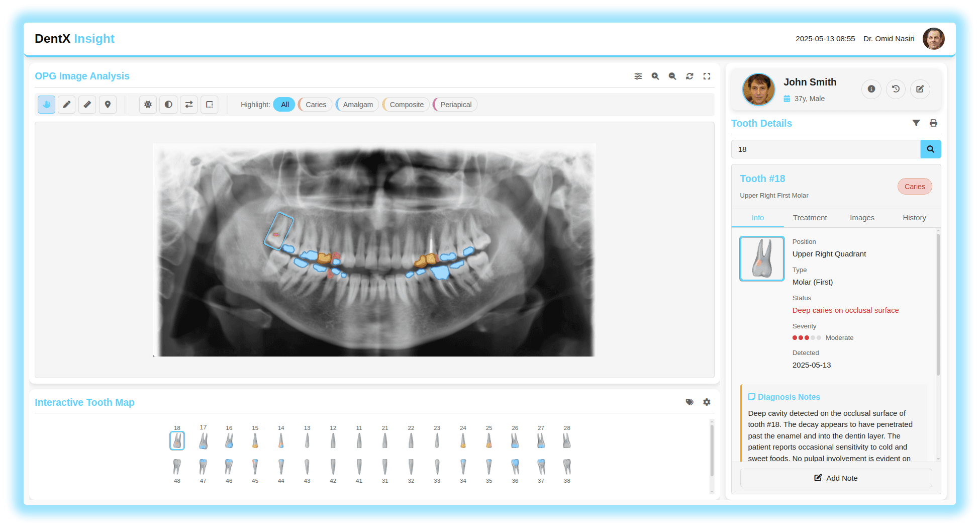This screenshot has width=980, height=528.
Task: Click the Severity Moderate dots indicator
Action: pos(807,338)
